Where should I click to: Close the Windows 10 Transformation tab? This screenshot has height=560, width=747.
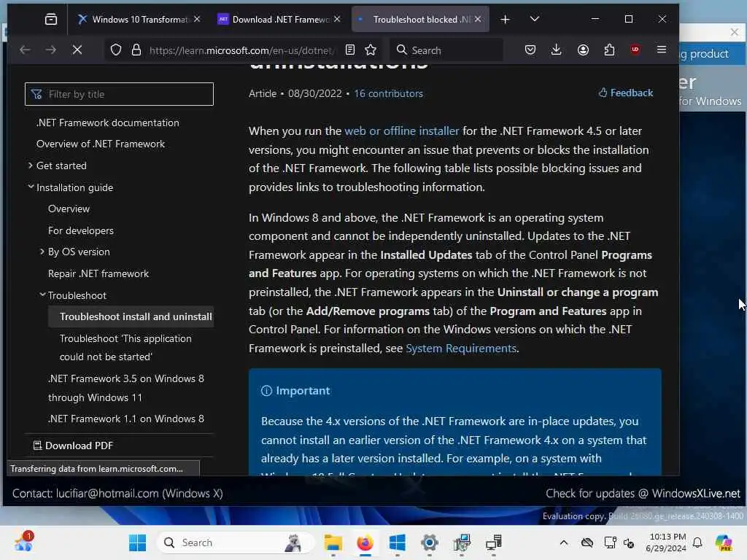pyautogui.click(x=197, y=19)
